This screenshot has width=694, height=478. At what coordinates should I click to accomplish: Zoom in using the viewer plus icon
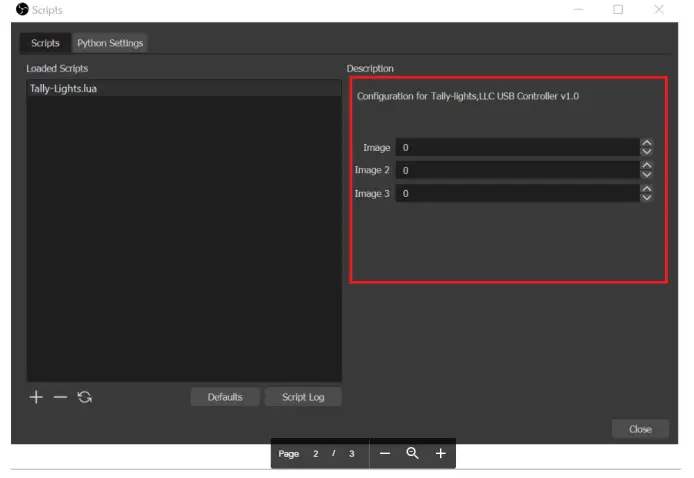(440, 453)
